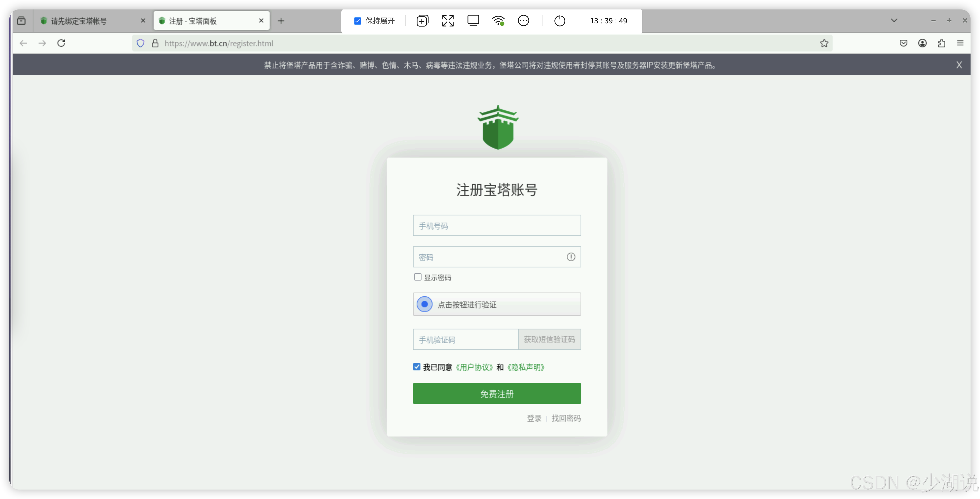Click the tracking protection shield in address bar
The image size is (980, 499).
[x=140, y=43]
